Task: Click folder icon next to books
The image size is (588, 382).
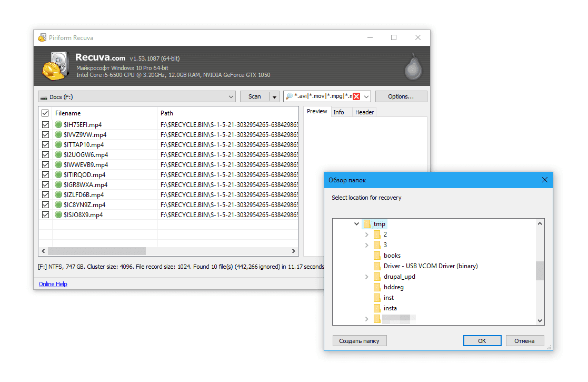Action: [x=377, y=256]
